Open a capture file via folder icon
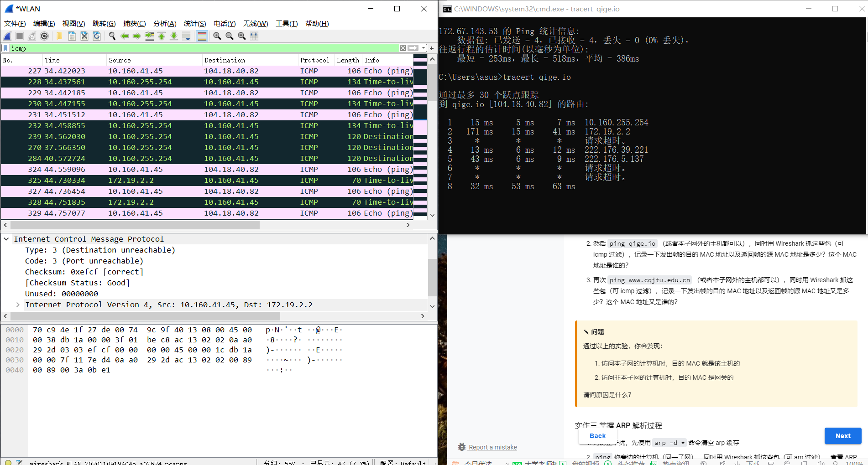This screenshot has height=465, width=868. (x=59, y=36)
